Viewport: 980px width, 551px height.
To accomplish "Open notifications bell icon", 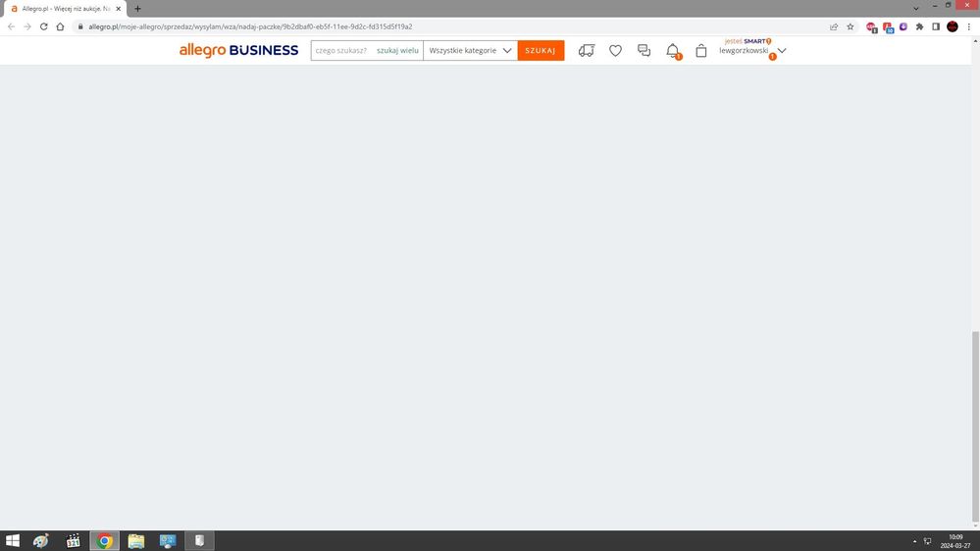I will [672, 51].
